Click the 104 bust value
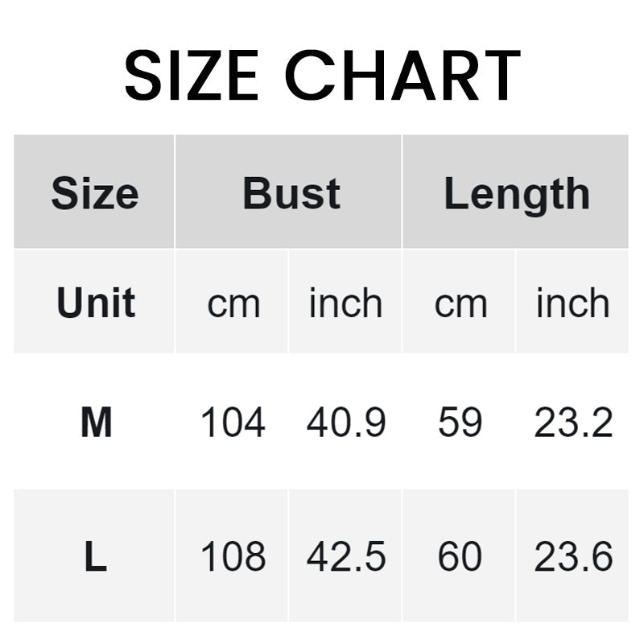This screenshot has width=644, height=644. coord(233,423)
